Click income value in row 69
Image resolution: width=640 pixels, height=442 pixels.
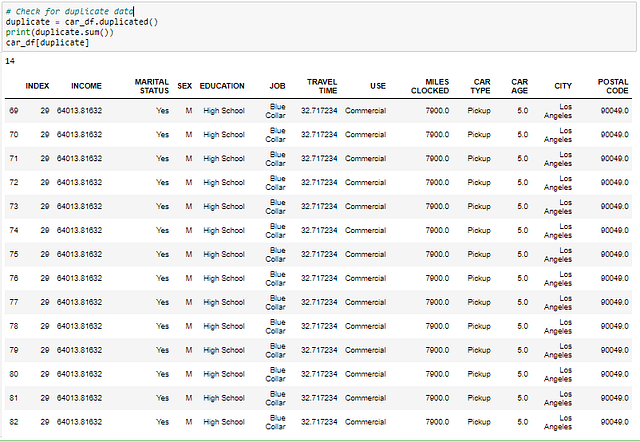click(x=79, y=111)
